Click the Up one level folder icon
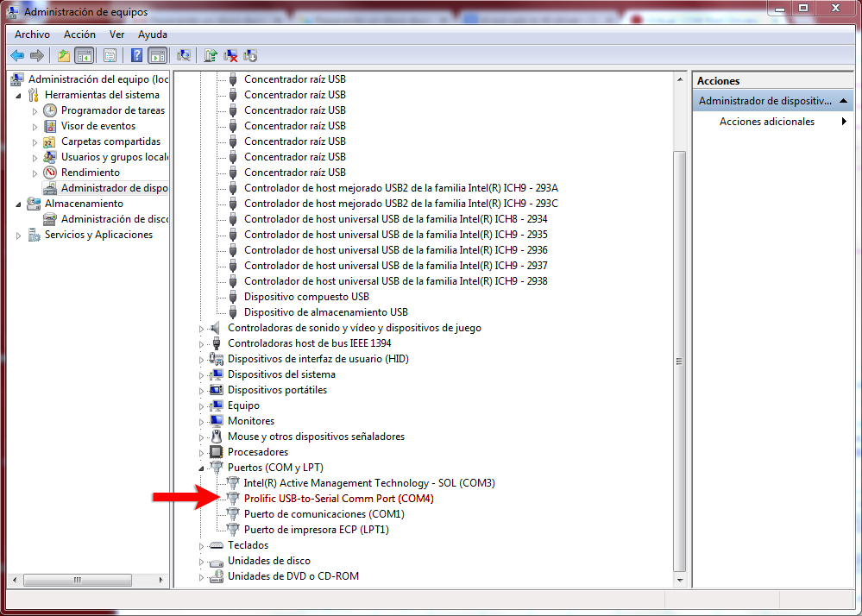The width and height of the screenshot is (862, 616). coord(64,56)
